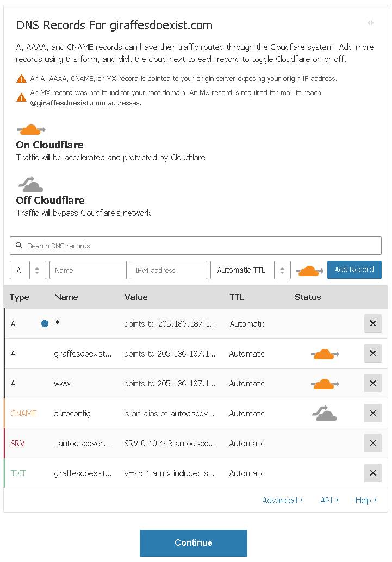Open the API link

tap(329, 501)
